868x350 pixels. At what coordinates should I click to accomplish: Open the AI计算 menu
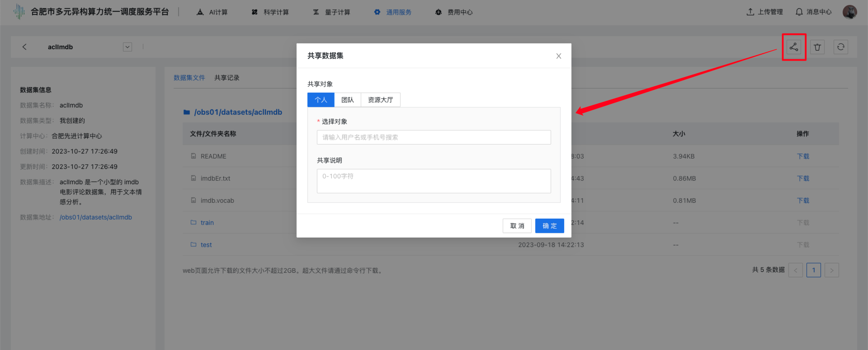pyautogui.click(x=212, y=12)
